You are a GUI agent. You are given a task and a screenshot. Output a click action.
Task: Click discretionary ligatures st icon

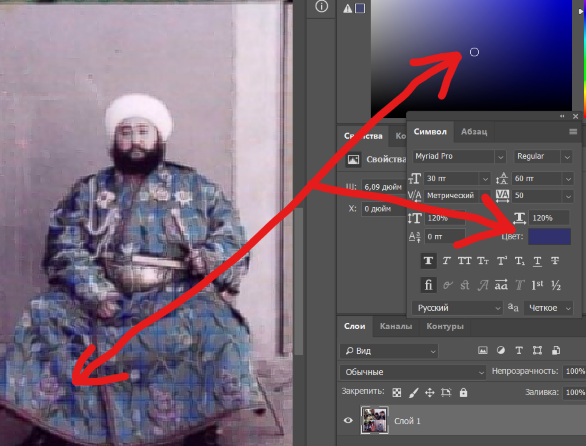(x=465, y=286)
